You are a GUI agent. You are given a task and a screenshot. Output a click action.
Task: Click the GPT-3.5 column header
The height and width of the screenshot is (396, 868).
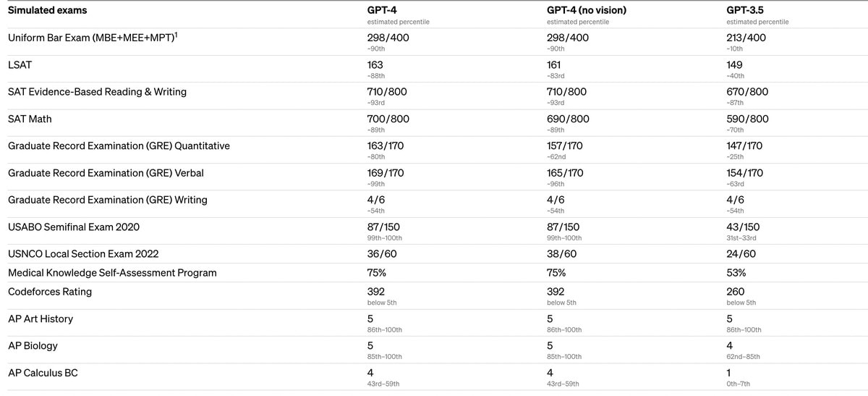[x=746, y=10]
